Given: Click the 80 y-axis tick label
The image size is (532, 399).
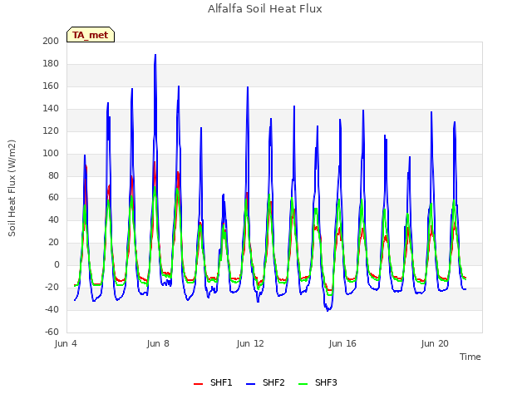Looking at the screenshot, I should (x=53, y=175).
